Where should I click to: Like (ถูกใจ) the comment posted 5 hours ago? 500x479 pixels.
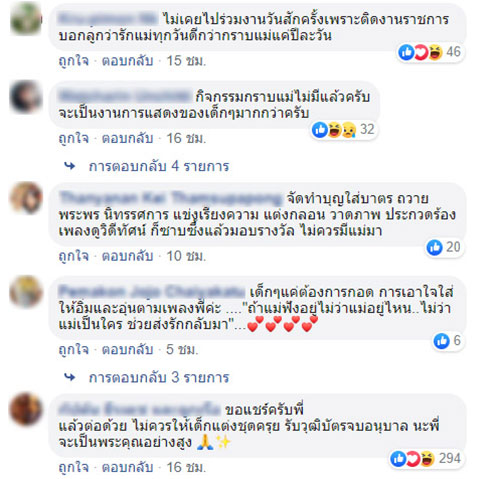tap(74, 350)
